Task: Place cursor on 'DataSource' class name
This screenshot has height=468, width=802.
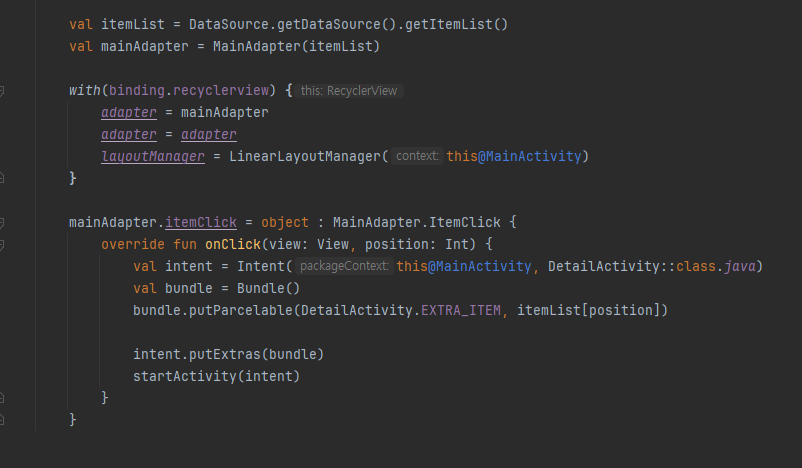Action: [x=229, y=25]
